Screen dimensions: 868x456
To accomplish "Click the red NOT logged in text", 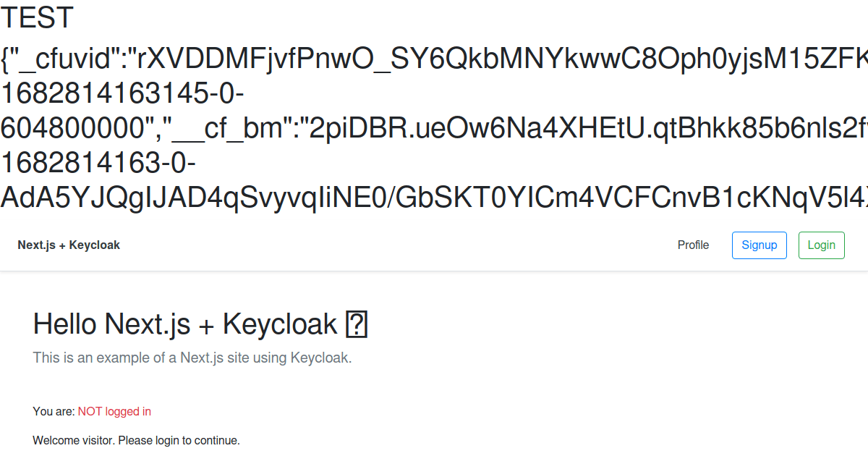I will point(114,411).
